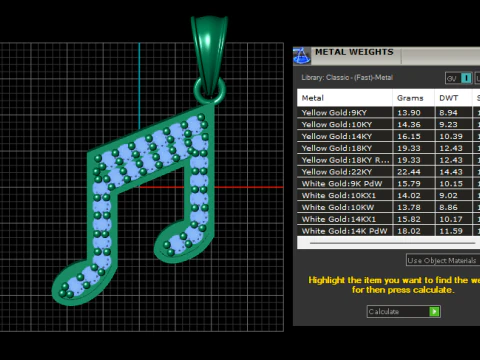Select the White Gold:14KX1 row
The width and height of the screenshot is (480, 360).
pos(388,219)
